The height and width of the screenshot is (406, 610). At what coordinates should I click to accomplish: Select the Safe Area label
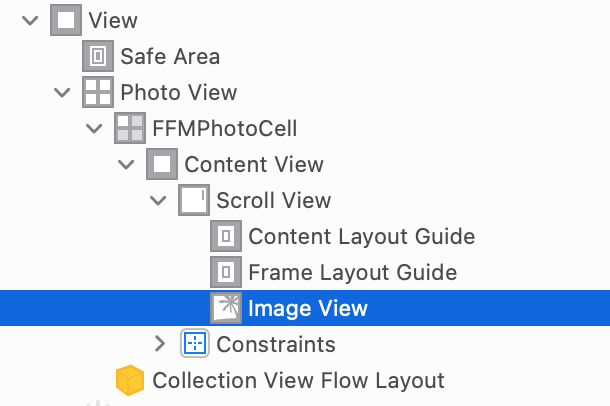pyautogui.click(x=170, y=56)
